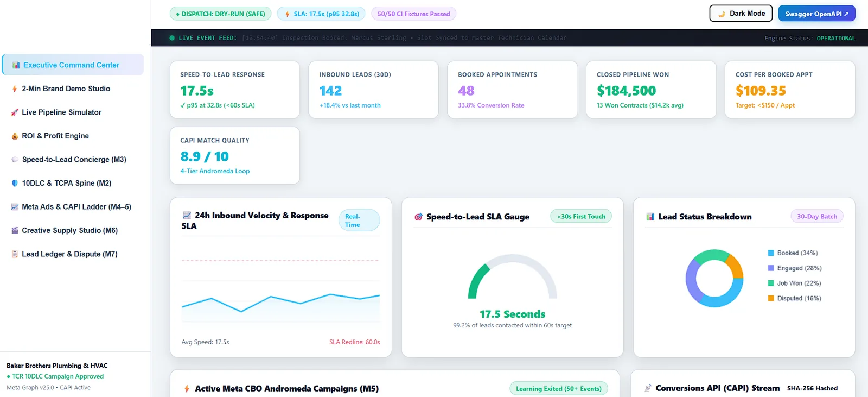Go to Meta Ads & CAPI Ladder (M4–5)

point(73,207)
